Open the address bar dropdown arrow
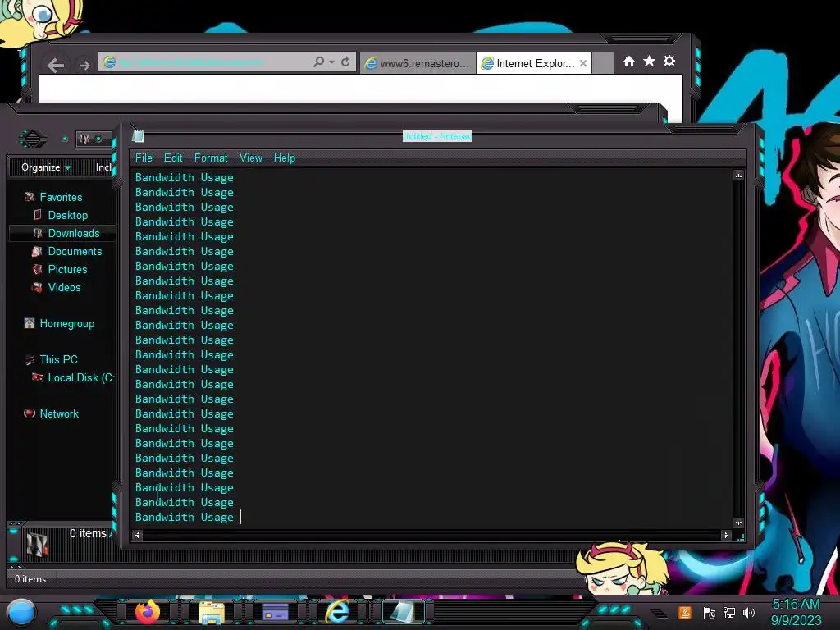 click(x=331, y=62)
